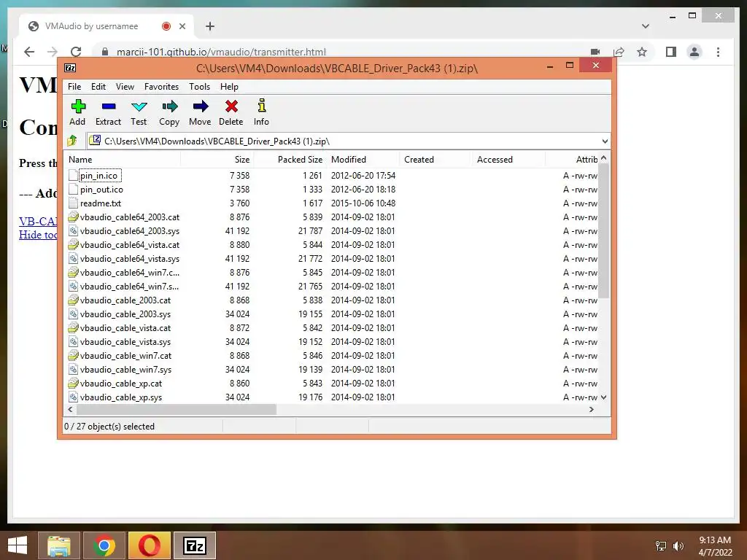Close the VMAudio Chrome tab
The width and height of the screenshot is (747, 560).
point(182,26)
